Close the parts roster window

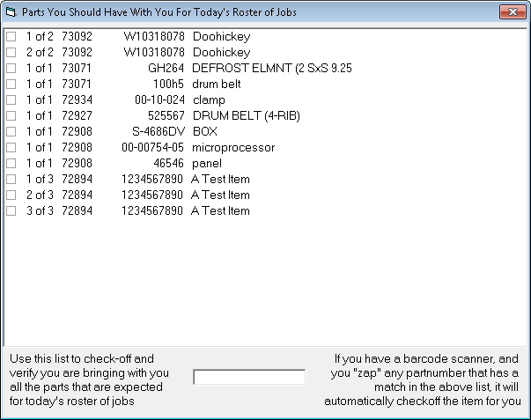(x=512, y=11)
